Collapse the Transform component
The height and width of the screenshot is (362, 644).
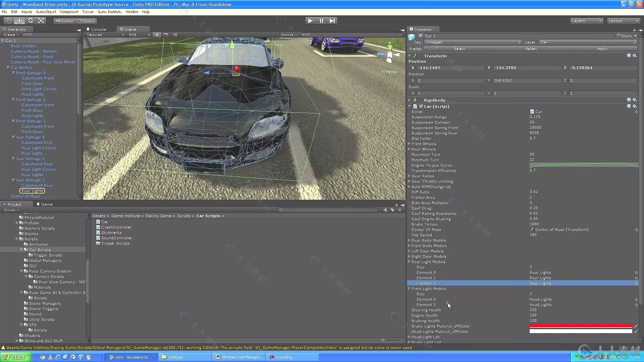(410, 56)
